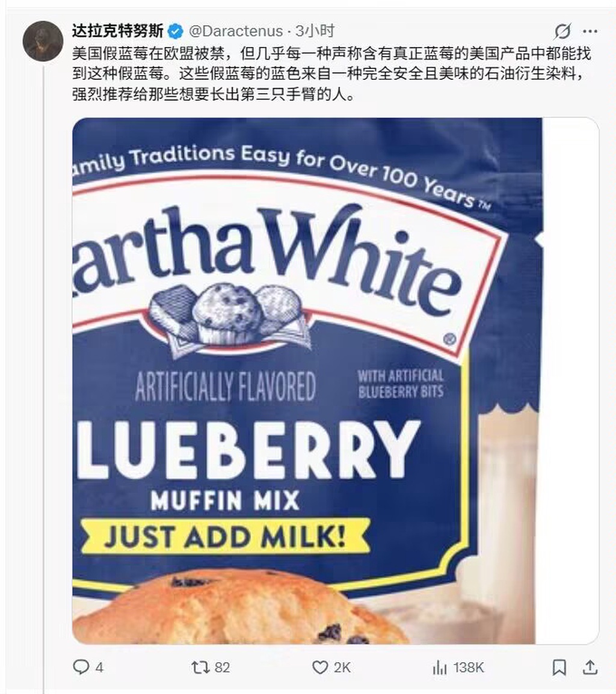Bookmark this post

(x=559, y=667)
